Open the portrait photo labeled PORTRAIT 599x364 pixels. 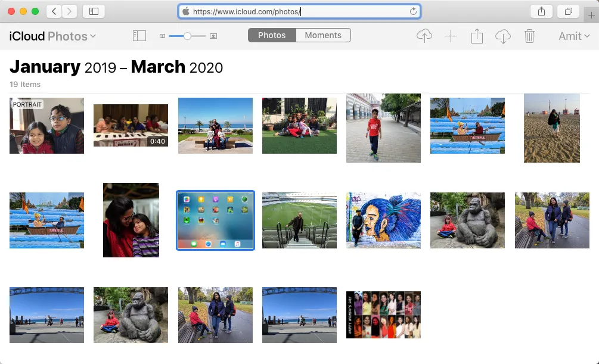coord(46,125)
